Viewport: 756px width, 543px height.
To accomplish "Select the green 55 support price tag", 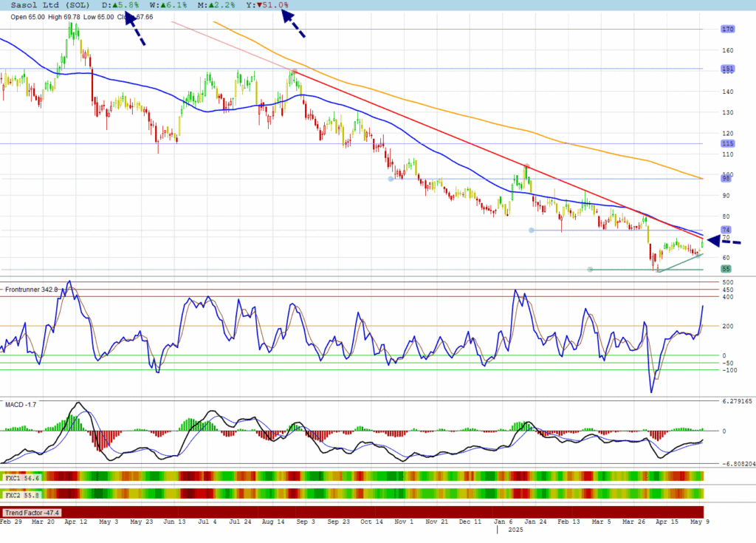I will tap(726, 269).
